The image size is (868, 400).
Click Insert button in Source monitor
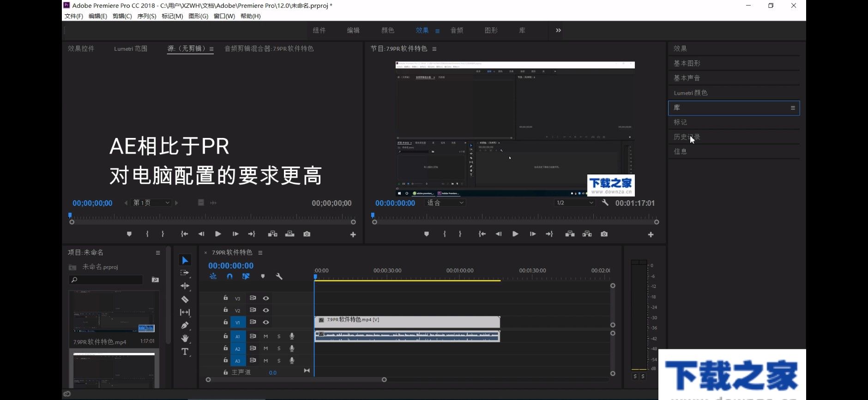[272, 234]
